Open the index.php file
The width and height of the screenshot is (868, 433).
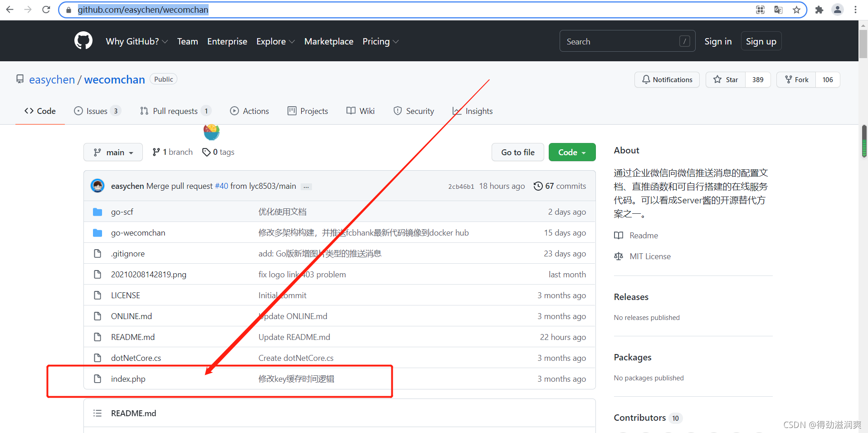tap(128, 379)
